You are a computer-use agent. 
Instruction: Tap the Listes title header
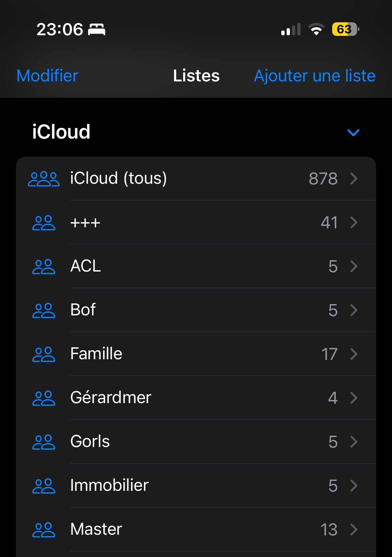pos(196,76)
